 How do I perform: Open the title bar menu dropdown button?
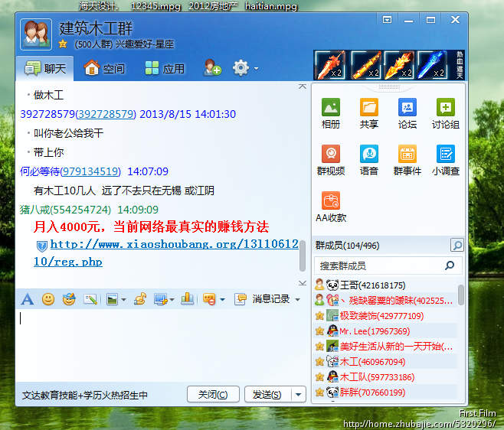pyautogui.click(x=387, y=20)
